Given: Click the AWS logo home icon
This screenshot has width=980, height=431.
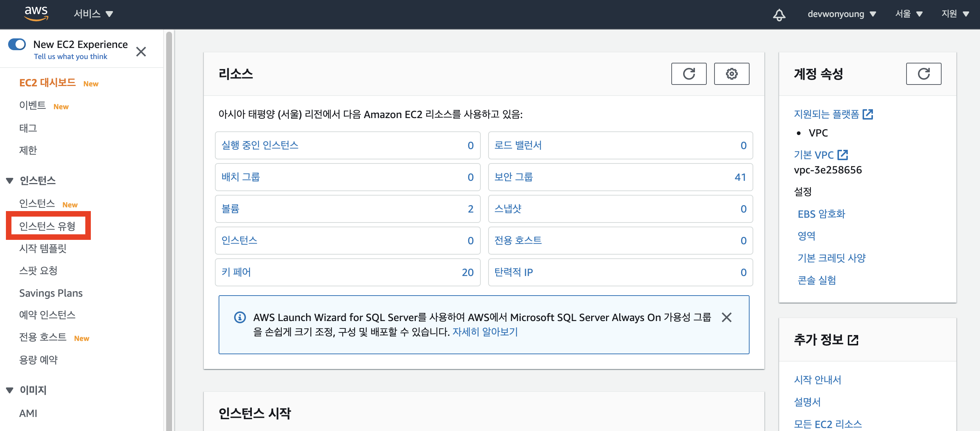Looking at the screenshot, I should coord(36,14).
